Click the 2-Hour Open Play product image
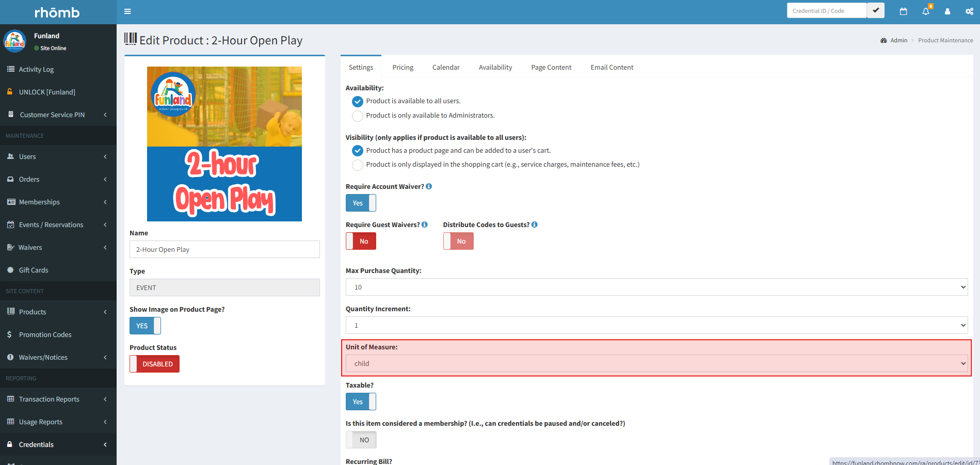The height and width of the screenshot is (465, 980). 224,144
